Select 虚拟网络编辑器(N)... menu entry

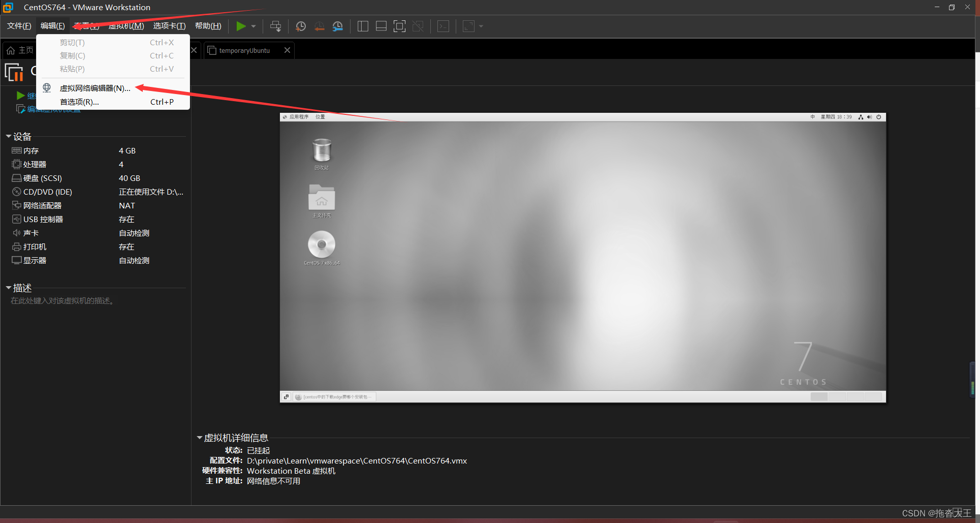[113, 88]
